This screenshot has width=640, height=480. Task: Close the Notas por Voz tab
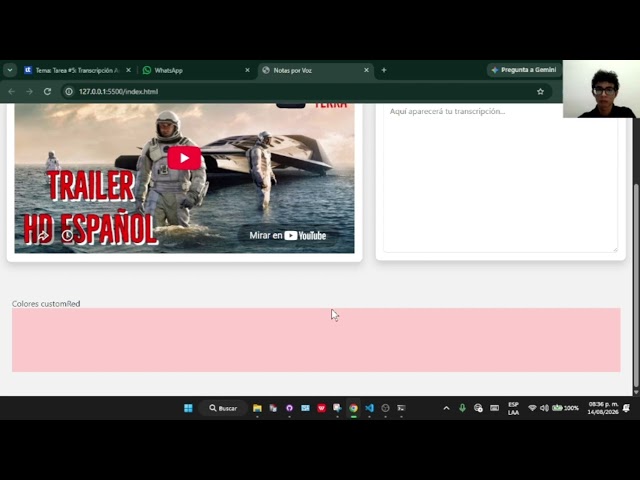(366, 70)
